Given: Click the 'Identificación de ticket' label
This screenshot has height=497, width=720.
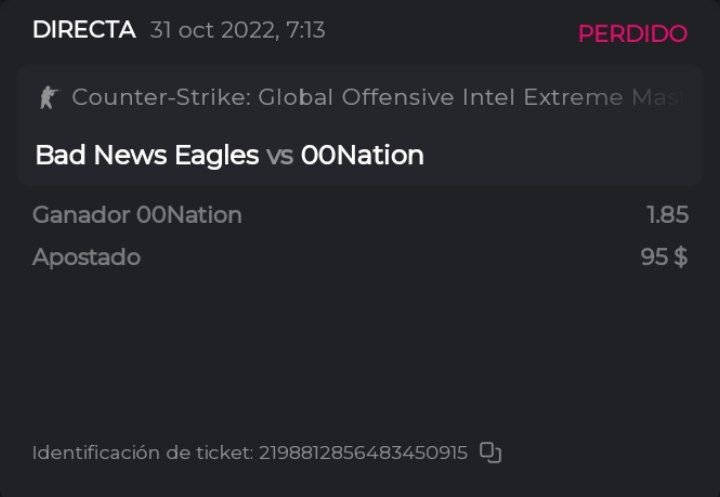Looking at the screenshot, I should pos(142,453).
